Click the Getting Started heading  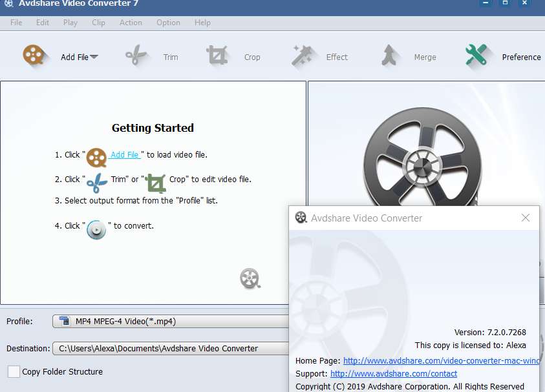pos(153,128)
